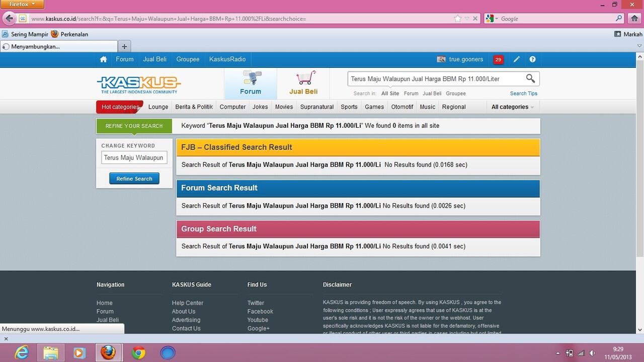644x362 pixels.
Task: Select Hot categories tab
Action: click(x=120, y=107)
